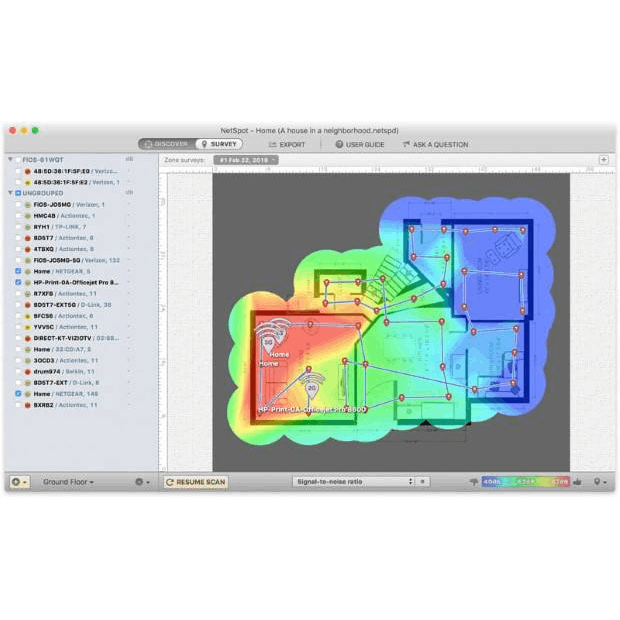Check the R7XFB network checkbox
Image resolution: width=620 pixels, height=620 pixels.
(18, 293)
